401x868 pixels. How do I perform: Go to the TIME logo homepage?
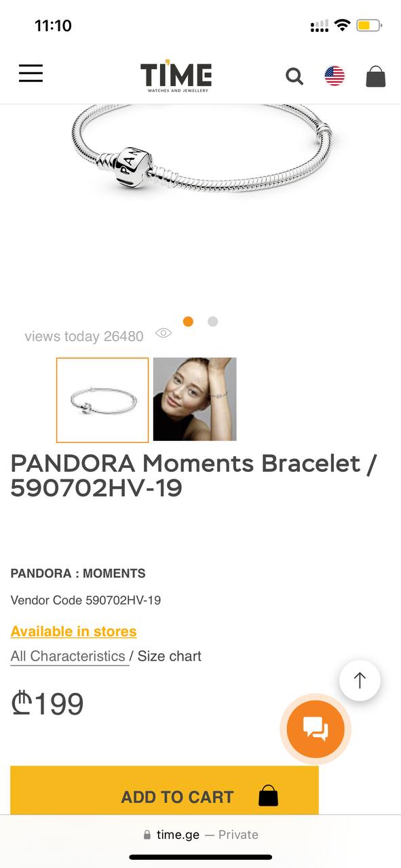[176, 75]
